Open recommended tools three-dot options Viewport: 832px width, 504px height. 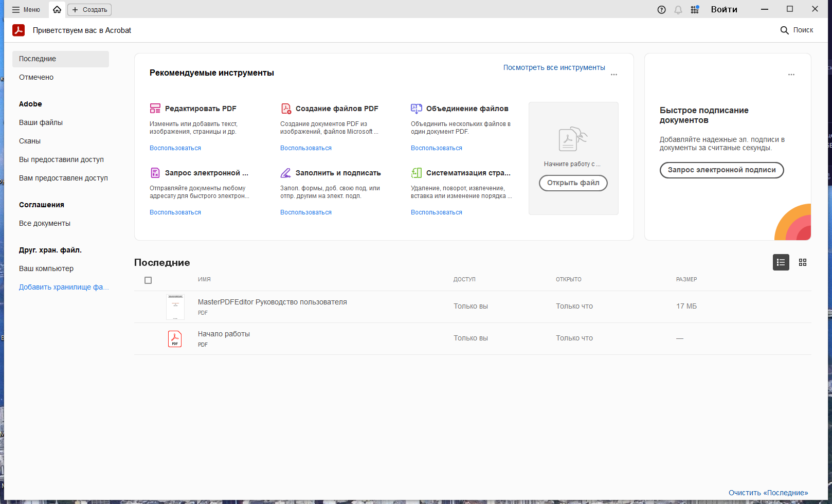(x=614, y=75)
